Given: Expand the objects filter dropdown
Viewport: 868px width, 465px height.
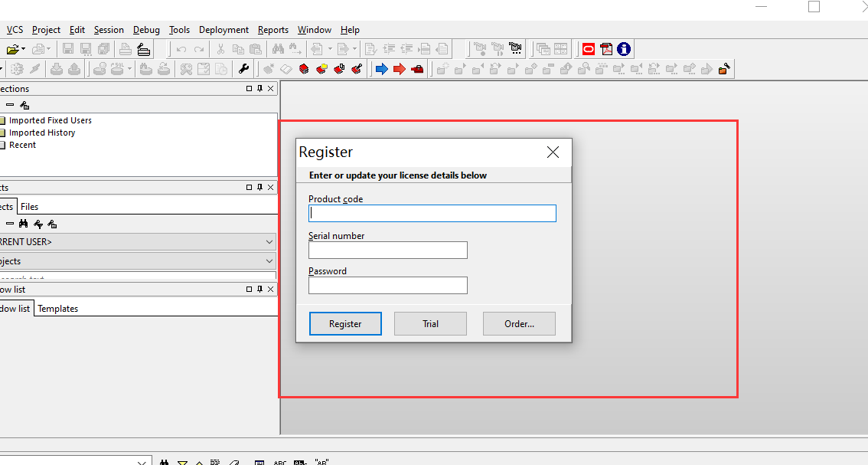Looking at the screenshot, I should click(269, 261).
